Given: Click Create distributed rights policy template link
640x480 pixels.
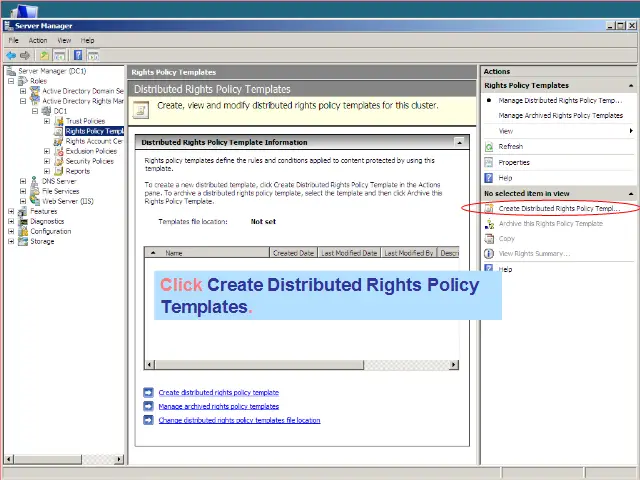Looking at the screenshot, I should coord(219,392).
